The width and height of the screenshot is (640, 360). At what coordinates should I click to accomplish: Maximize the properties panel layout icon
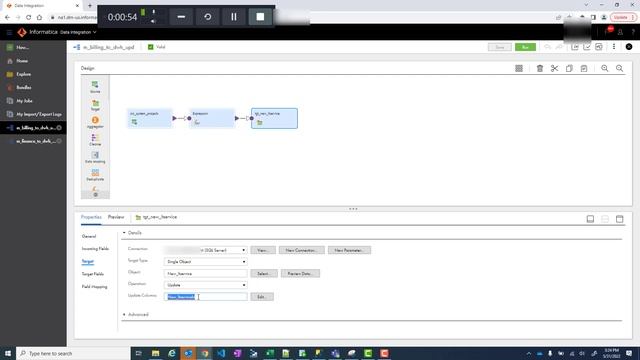[x=620, y=219]
